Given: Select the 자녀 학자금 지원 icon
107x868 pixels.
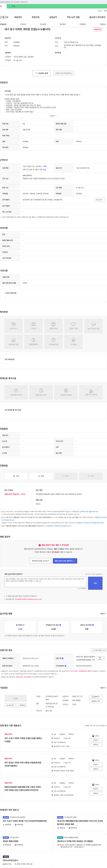Looking at the screenshot, I should (93, 326).
